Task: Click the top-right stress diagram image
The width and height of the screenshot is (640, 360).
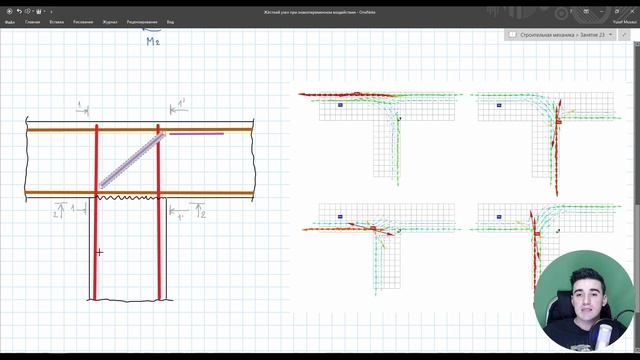Action: 546,143
